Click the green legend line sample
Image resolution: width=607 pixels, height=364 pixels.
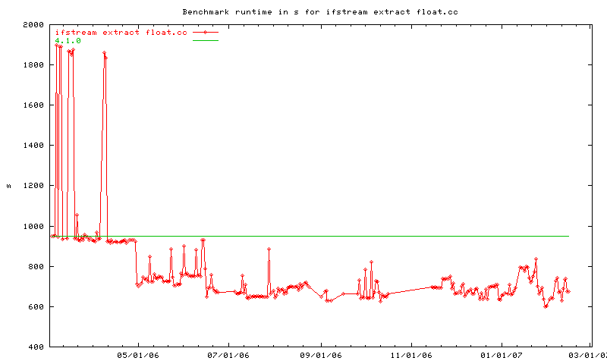pyautogui.click(x=206, y=41)
